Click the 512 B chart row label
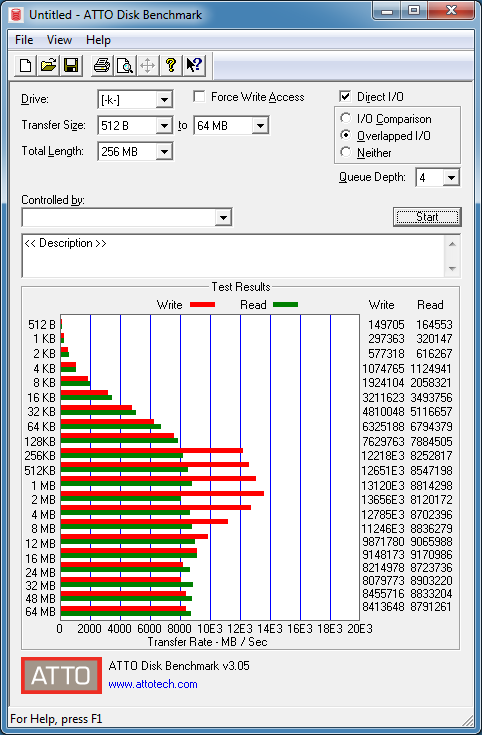The height and width of the screenshot is (735, 482). point(42,324)
